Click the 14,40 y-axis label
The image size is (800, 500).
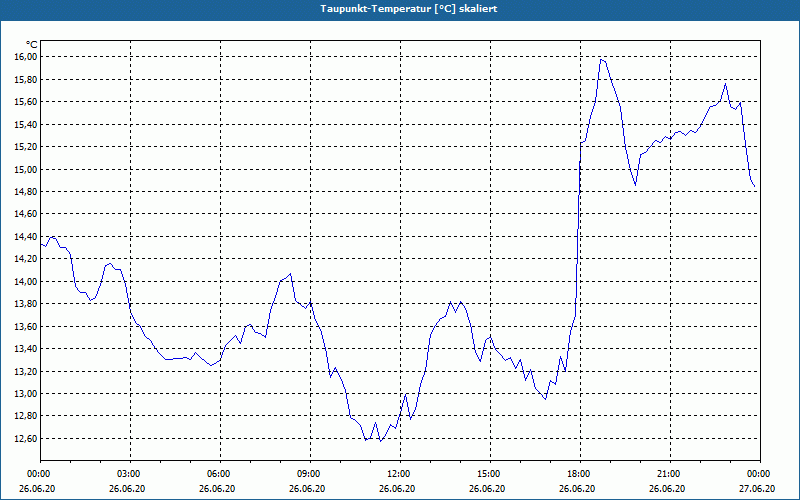(x=26, y=237)
